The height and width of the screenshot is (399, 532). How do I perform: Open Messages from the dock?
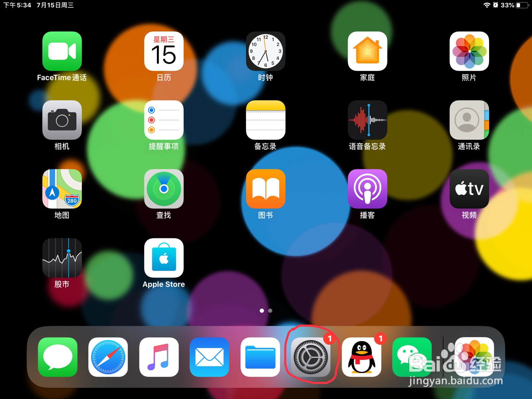tap(58, 357)
